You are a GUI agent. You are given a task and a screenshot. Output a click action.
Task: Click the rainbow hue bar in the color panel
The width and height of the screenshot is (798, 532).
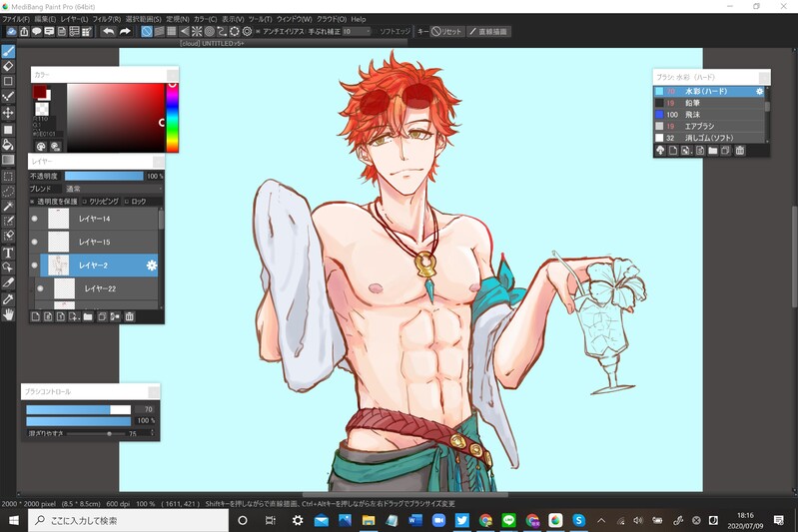click(x=173, y=118)
